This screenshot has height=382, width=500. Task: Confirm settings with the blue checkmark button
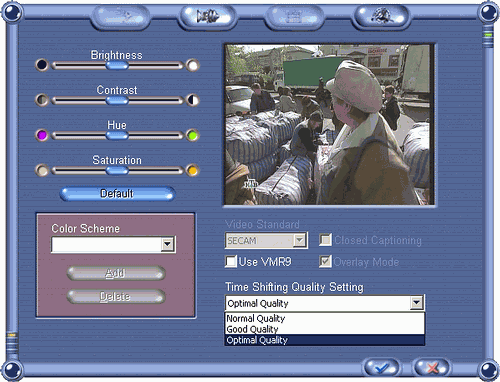click(381, 367)
